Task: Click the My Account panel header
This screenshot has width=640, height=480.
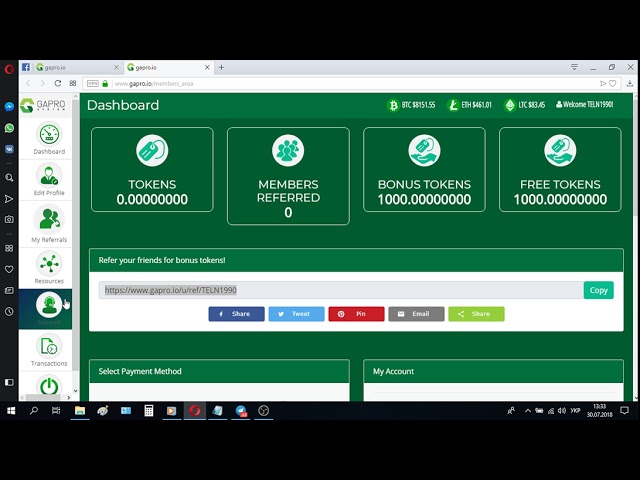Action: point(493,371)
